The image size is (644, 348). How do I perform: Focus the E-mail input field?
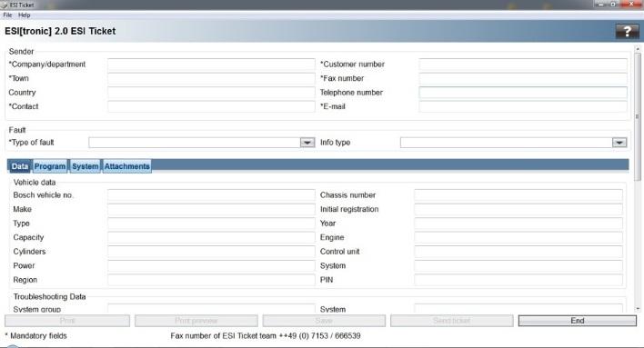[523, 106]
